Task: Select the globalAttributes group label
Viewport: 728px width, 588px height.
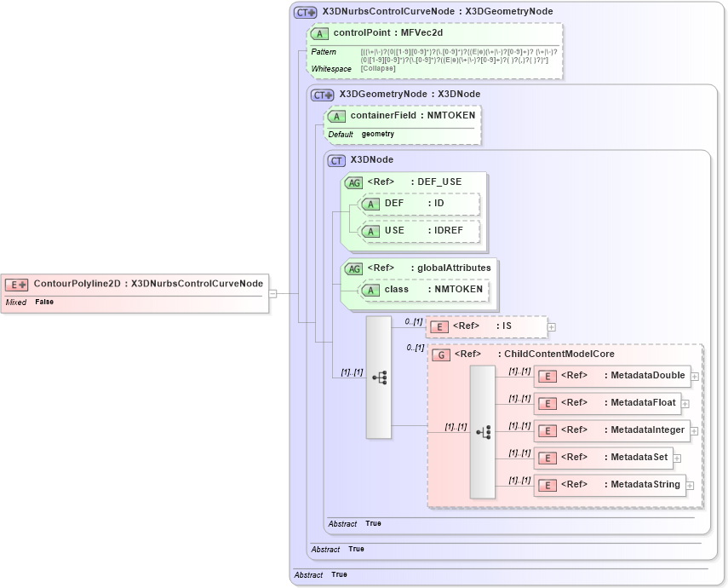Action: 429,268
